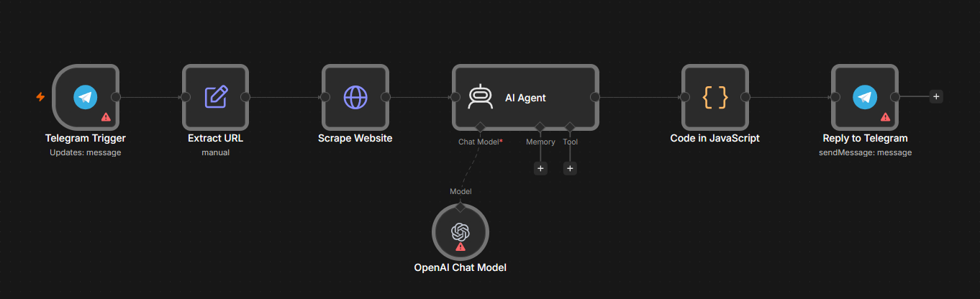Click the Reply to Telegram output connector

pyautogui.click(x=895, y=97)
